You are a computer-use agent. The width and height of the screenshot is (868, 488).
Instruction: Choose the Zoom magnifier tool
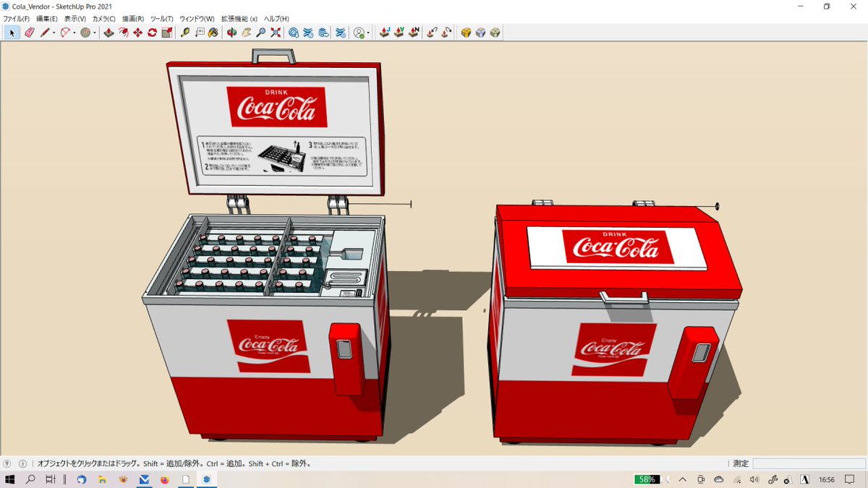click(x=261, y=33)
